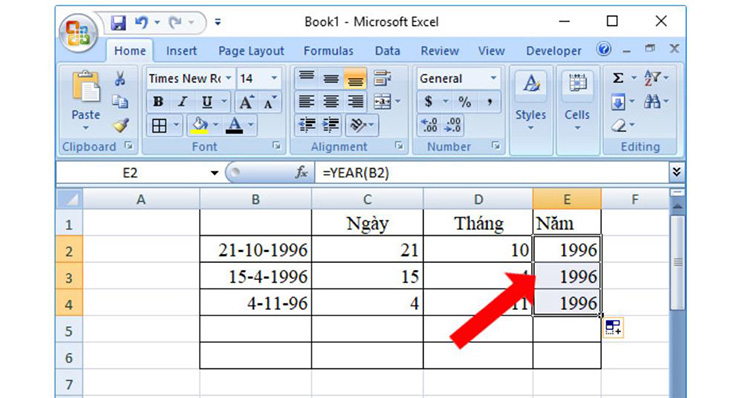The height and width of the screenshot is (398, 750).
Task: Redo the last undone action
Action: click(x=176, y=22)
